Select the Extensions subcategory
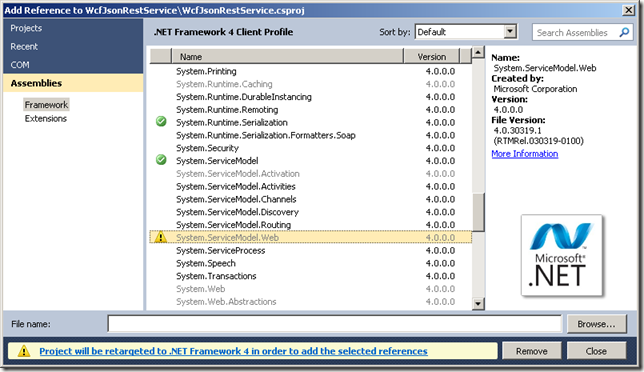644x372 pixels. point(46,119)
